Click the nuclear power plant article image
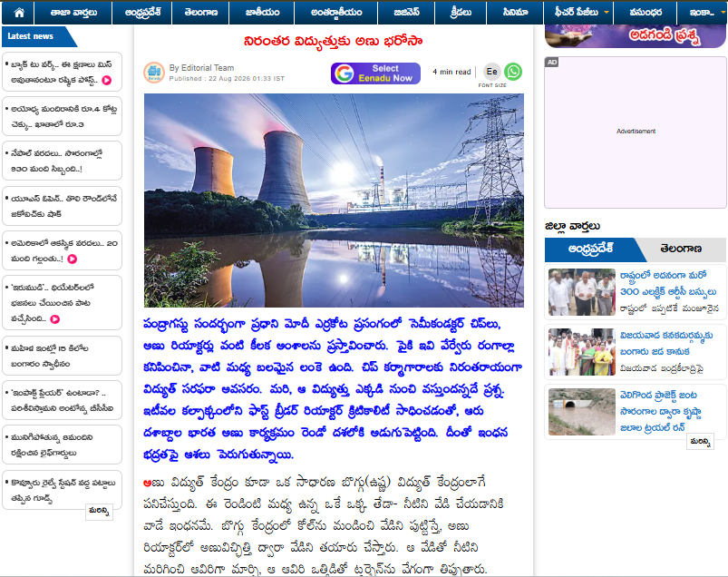This screenshot has height=577, width=728. click(x=334, y=200)
